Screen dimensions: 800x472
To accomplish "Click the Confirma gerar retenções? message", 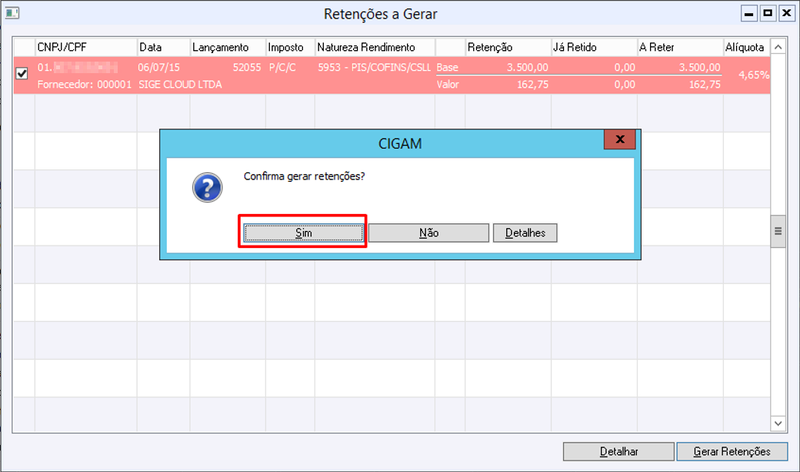I will [x=304, y=177].
